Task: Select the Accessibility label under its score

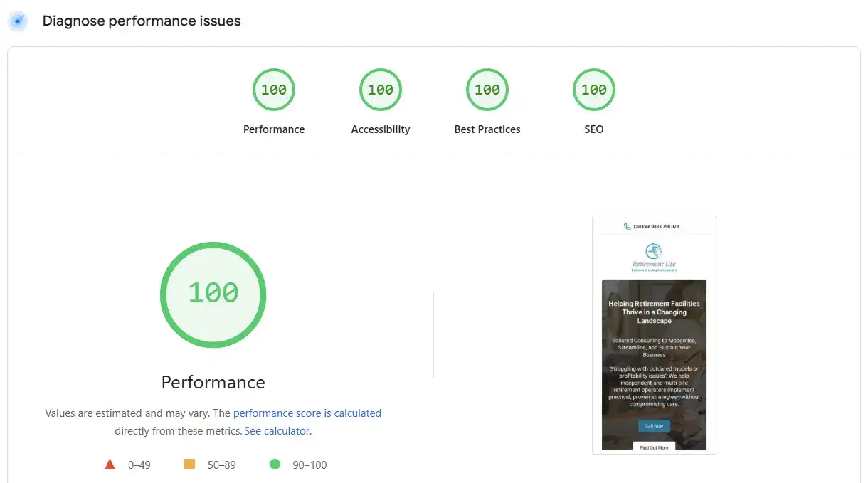Action: click(x=380, y=129)
